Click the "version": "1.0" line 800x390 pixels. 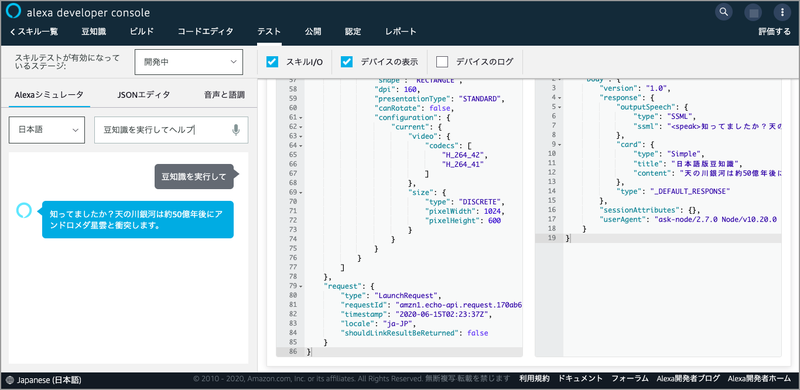pyautogui.click(x=635, y=88)
